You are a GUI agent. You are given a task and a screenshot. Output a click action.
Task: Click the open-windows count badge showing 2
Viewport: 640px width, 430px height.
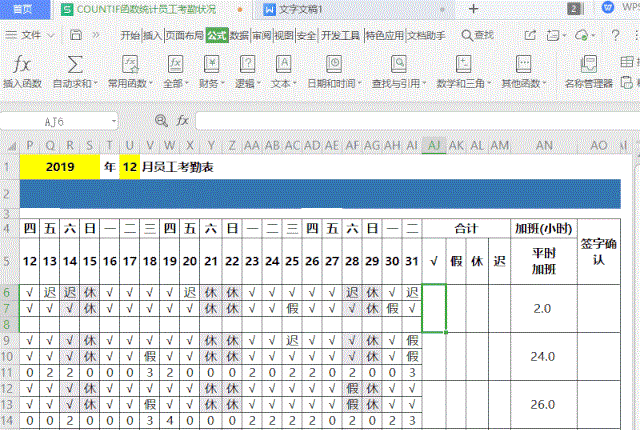[x=574, y=8]
